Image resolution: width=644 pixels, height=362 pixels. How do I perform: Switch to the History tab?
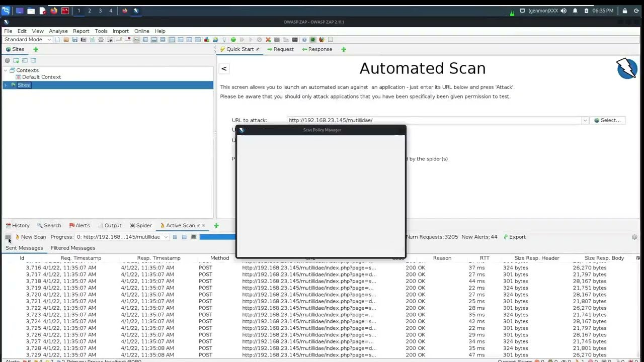click(x=18, y=226)
